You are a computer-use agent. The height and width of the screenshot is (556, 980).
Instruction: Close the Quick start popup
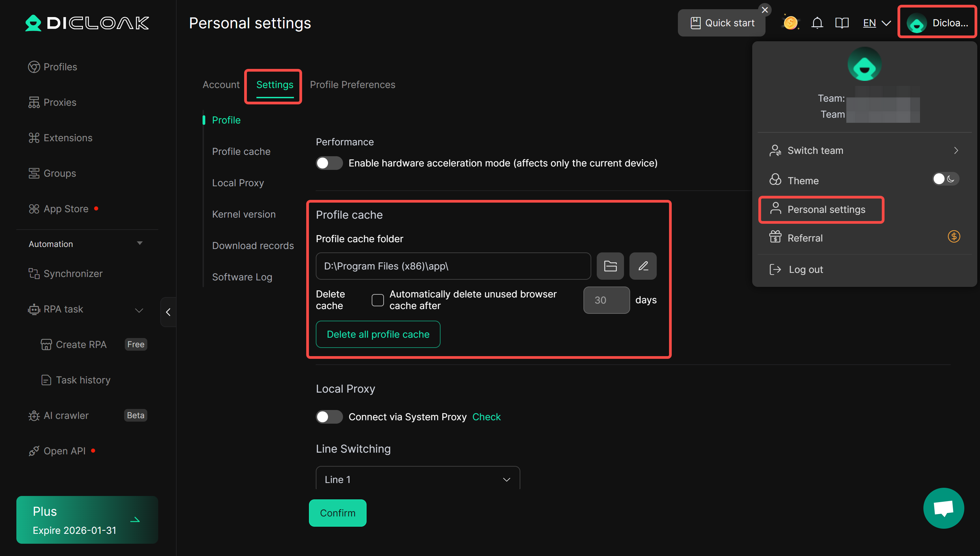(764, 10)
